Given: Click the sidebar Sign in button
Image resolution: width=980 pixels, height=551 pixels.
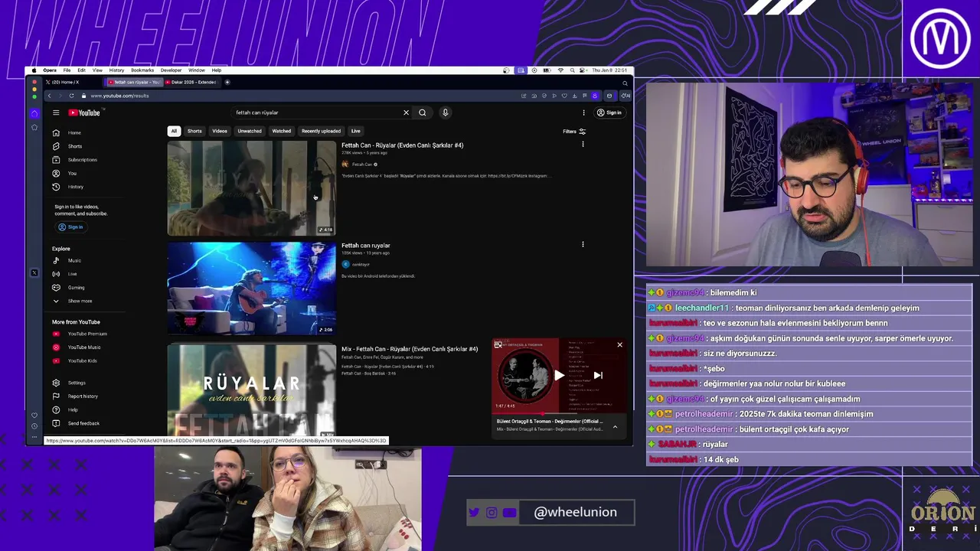Looking at the screenshot, I should click(x=70, y=227).
